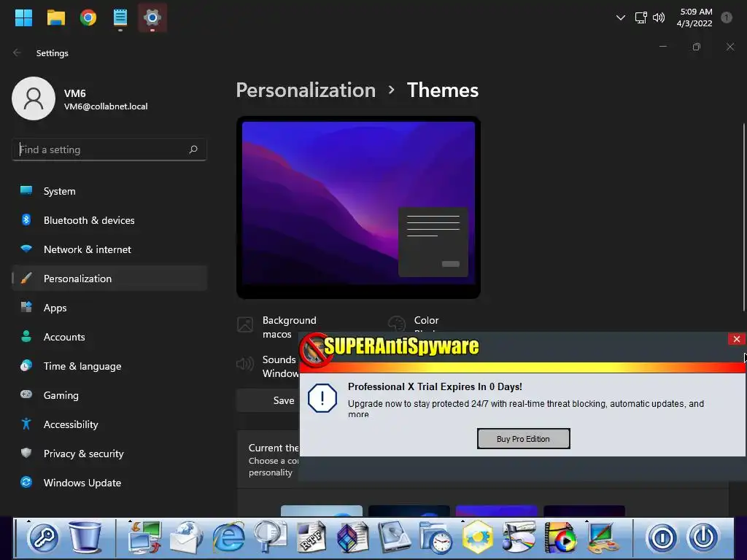Open Network & internet settings

pos(109,249)
